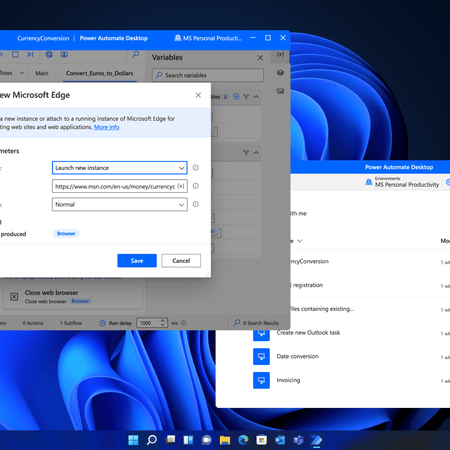Open File Explorer from taskbar
This screenshot has width=450, height=450.
click(225, 440)
